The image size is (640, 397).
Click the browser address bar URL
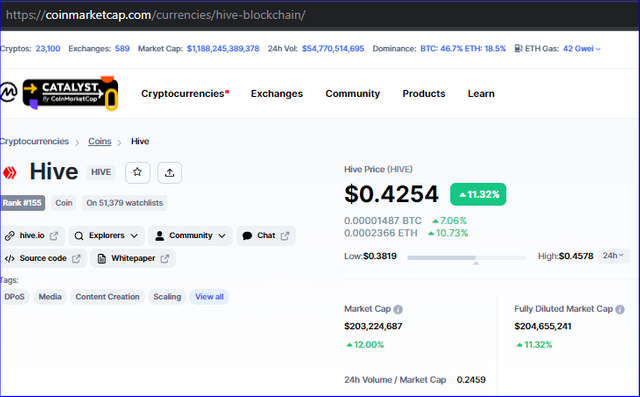[x=156, y=15]
